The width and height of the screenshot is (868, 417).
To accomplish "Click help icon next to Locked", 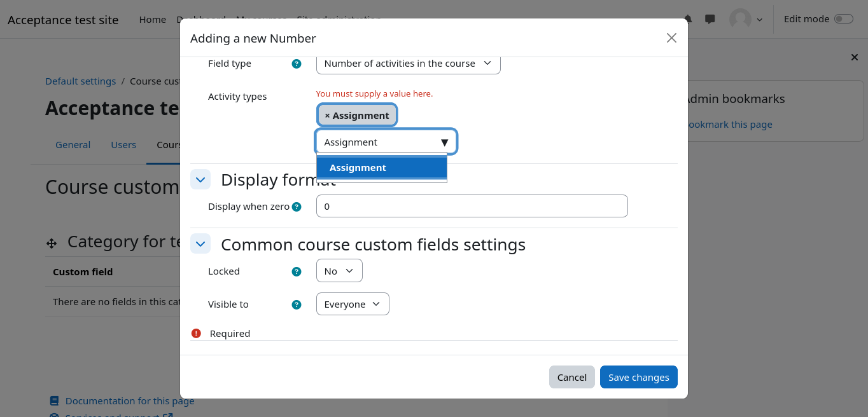I will pyautogui.click(x=296, y=271).
